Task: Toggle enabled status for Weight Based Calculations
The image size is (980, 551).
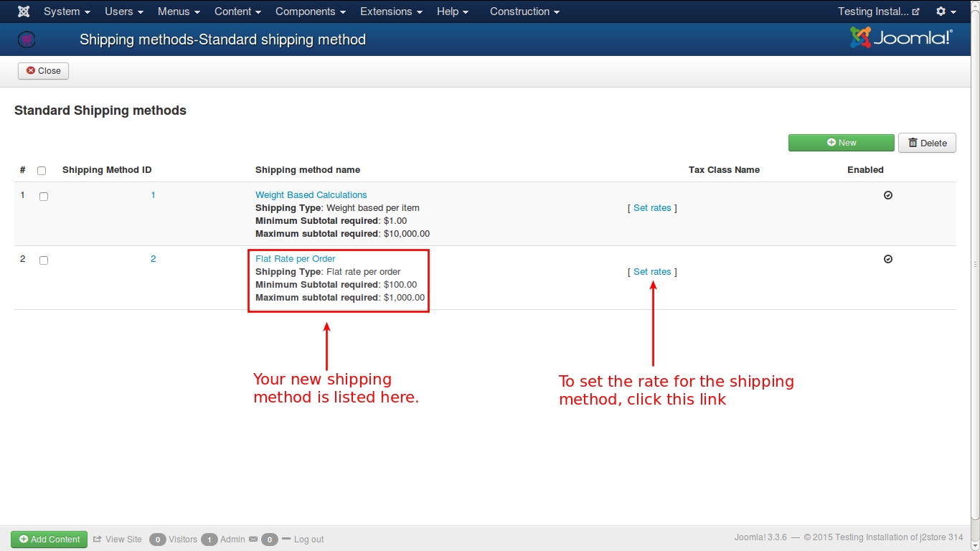Action: point(888,195)
